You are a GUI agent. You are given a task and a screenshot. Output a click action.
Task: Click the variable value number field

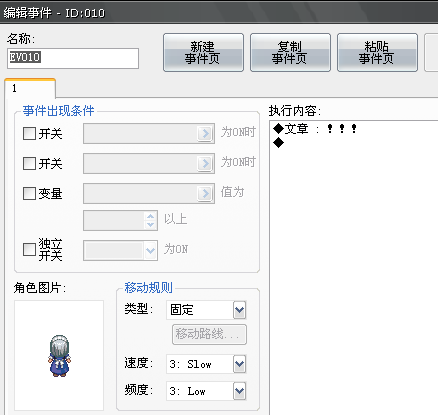(x=114, y=220)
